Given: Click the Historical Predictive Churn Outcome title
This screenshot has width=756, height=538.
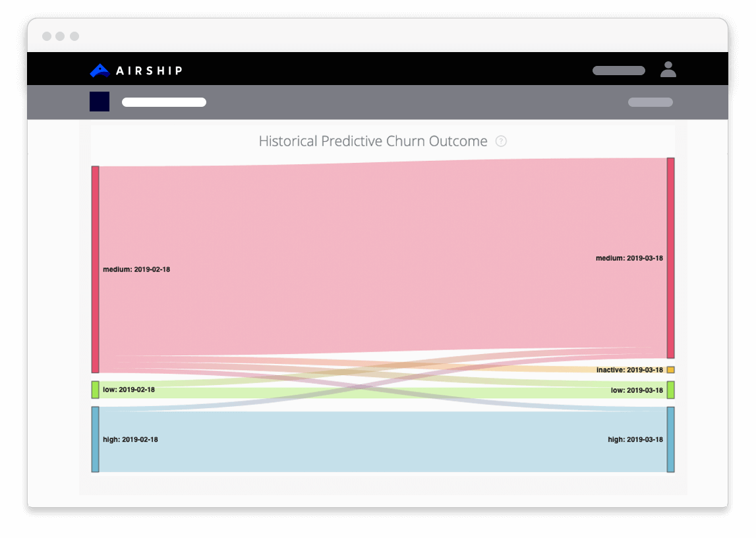Looking at the screenshot, I should coord(373,141).
